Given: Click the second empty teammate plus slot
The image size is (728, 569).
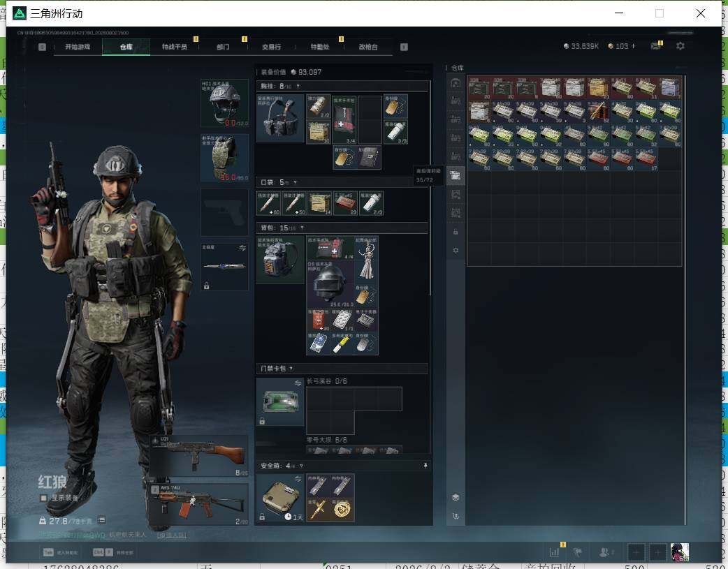Looking at the screenshot, I should [657, 552].
